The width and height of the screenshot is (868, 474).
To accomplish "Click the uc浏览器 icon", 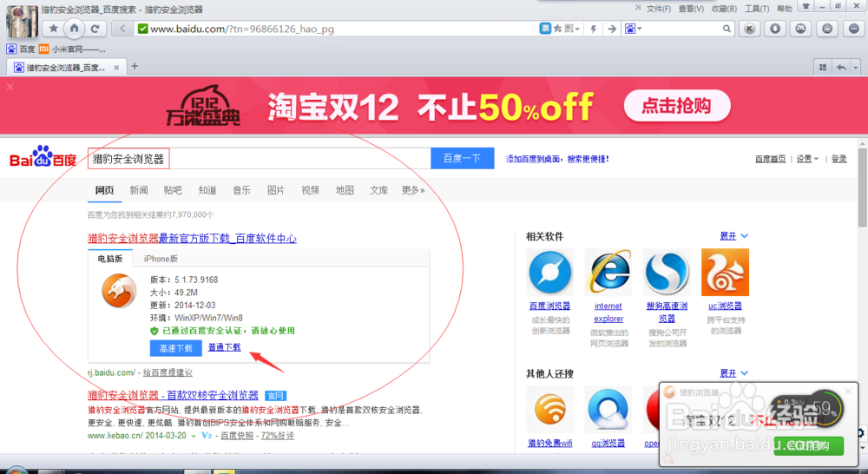I will [x=725, y=272].
